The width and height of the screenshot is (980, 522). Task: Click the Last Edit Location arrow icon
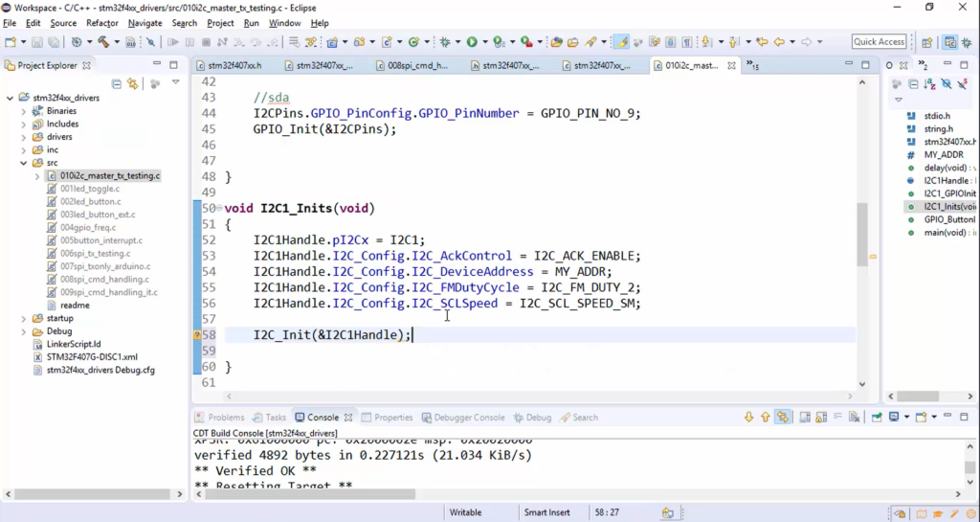[x=762, y=42]
